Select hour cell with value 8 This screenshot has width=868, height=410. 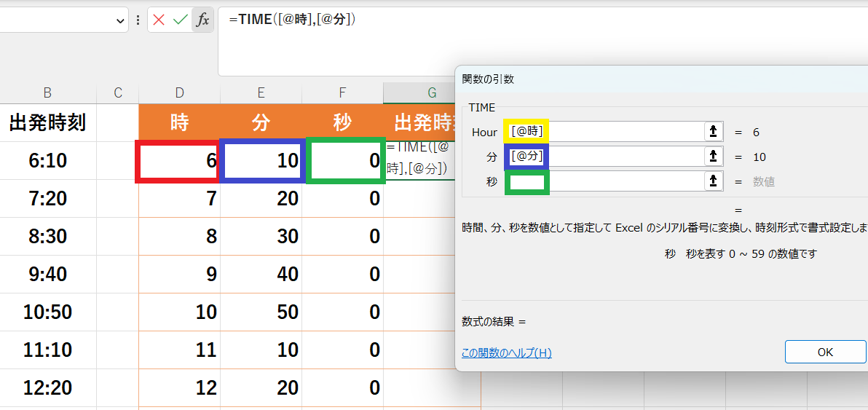tap(179, 236)
